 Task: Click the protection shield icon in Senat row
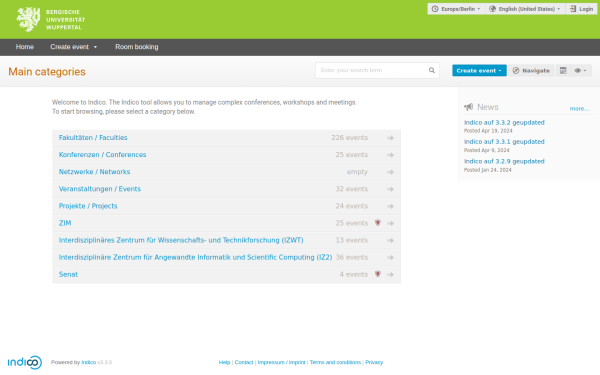[x=378, y=274]
